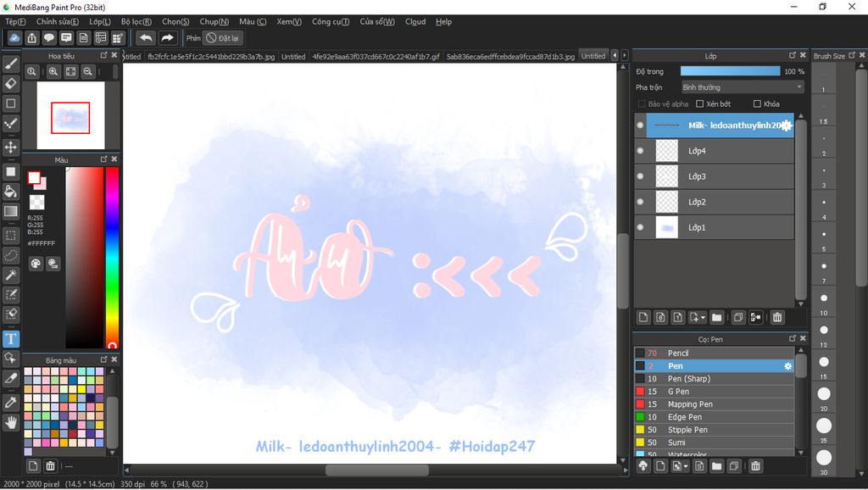Open the Công cụ(T) menu
Viewport: 868px width, 490px height.
(x=331, y=21)
